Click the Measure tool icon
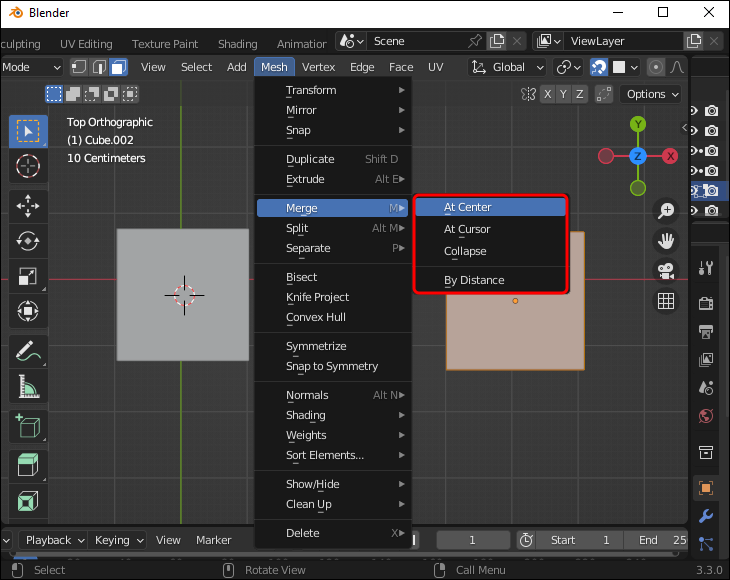 [x=28, y=386]
